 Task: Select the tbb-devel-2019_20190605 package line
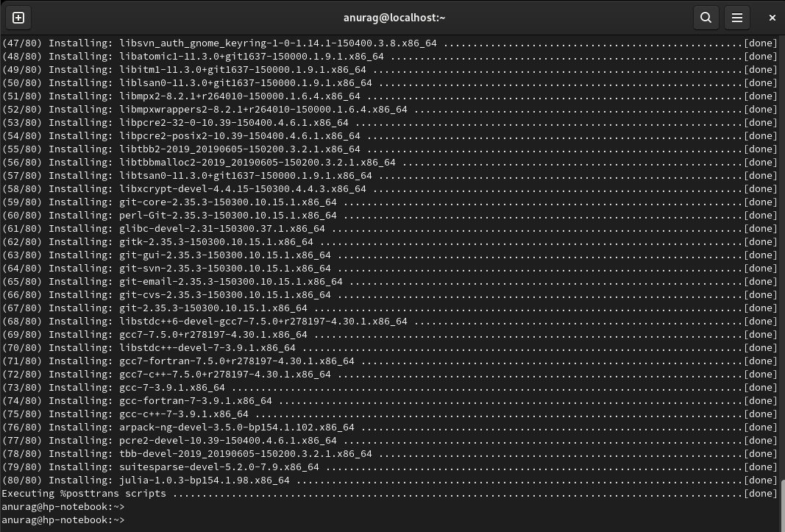(x=389, y=454)
